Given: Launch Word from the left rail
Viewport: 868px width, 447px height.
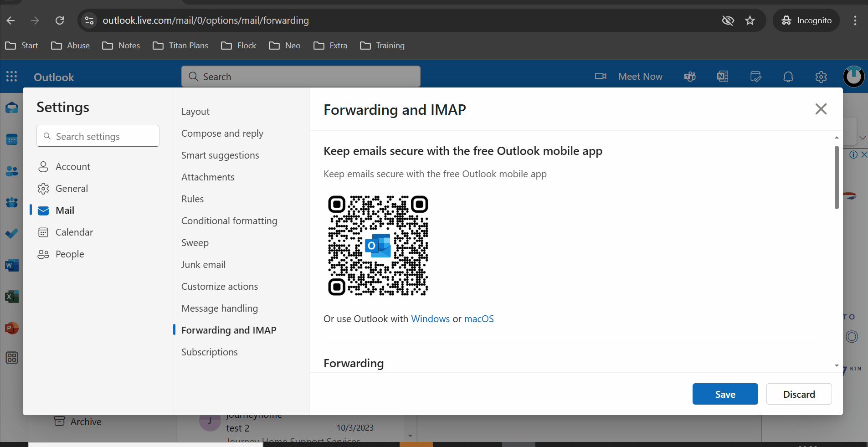Looking at the screenshot, I should pos(12,265).
